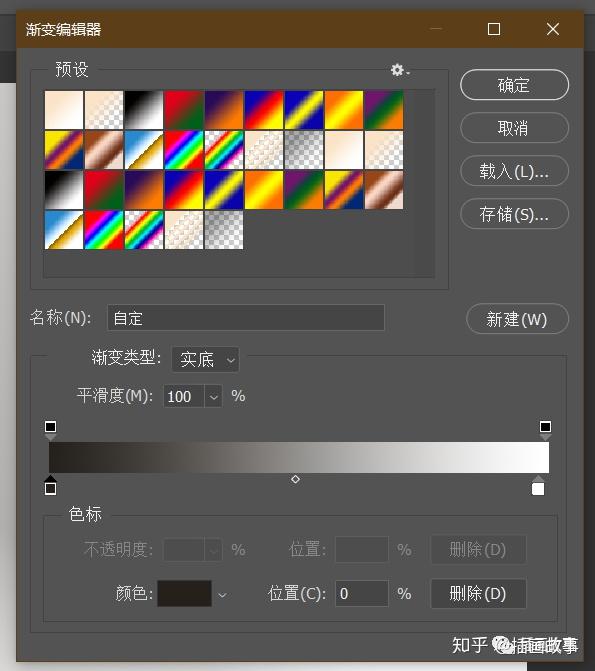Viewport: 595px width, 671px height.
Task: Cancel with the 取消 button
Action: pos(514,128)
